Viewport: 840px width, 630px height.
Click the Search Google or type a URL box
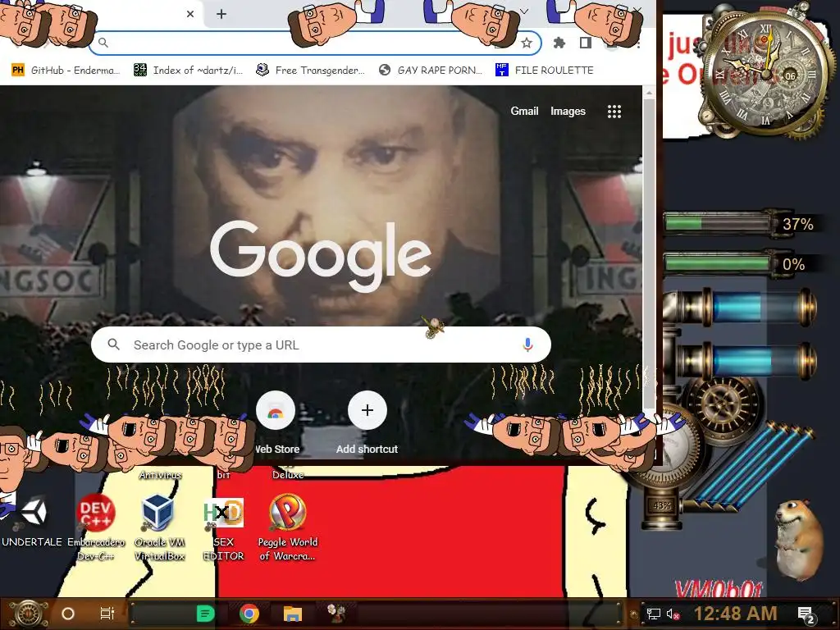[321, 345]
